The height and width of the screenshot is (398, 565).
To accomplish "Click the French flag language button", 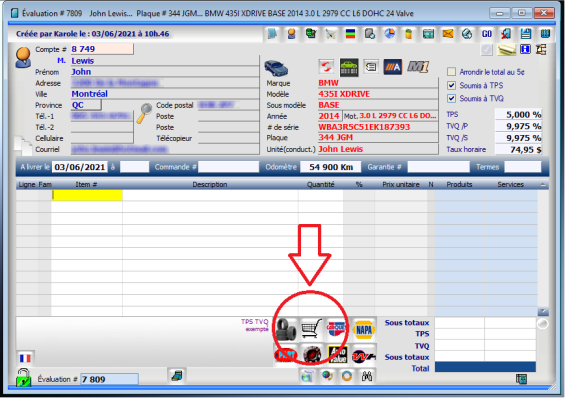I will coord(25,358).
